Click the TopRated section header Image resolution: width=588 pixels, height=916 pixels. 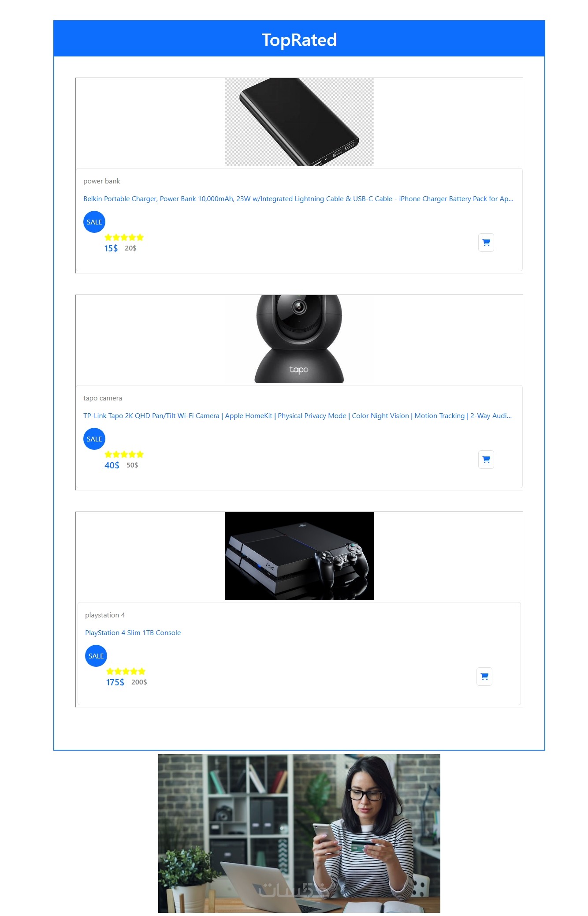tap(299, 39)
